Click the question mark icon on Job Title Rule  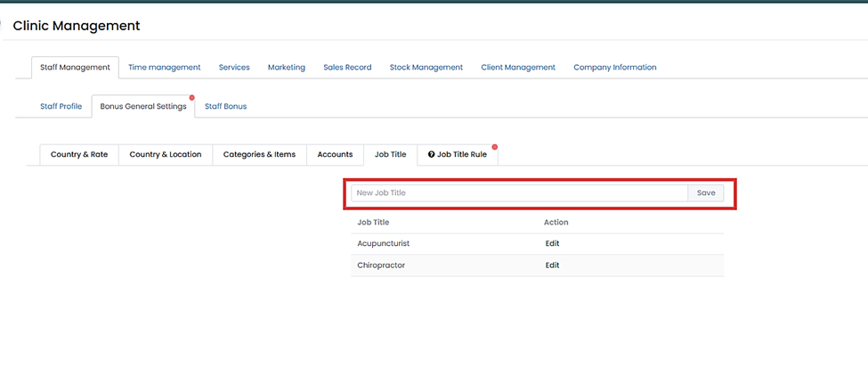(x=432, y=155)
